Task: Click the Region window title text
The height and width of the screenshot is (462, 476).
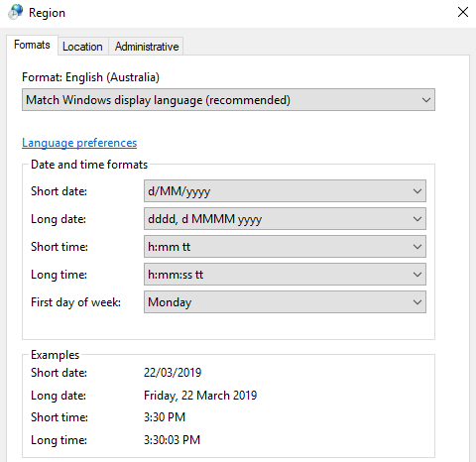Action: pyautogui.click(x=47, y=13)
